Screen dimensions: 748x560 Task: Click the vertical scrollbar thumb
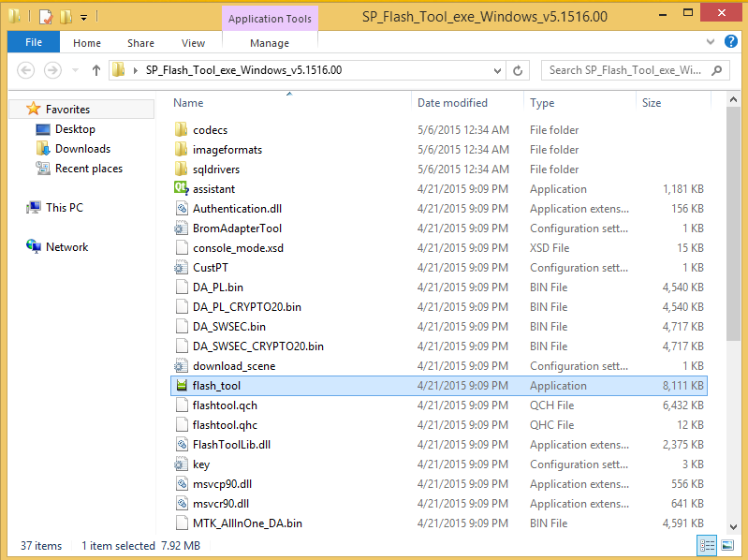coord(733,223)
